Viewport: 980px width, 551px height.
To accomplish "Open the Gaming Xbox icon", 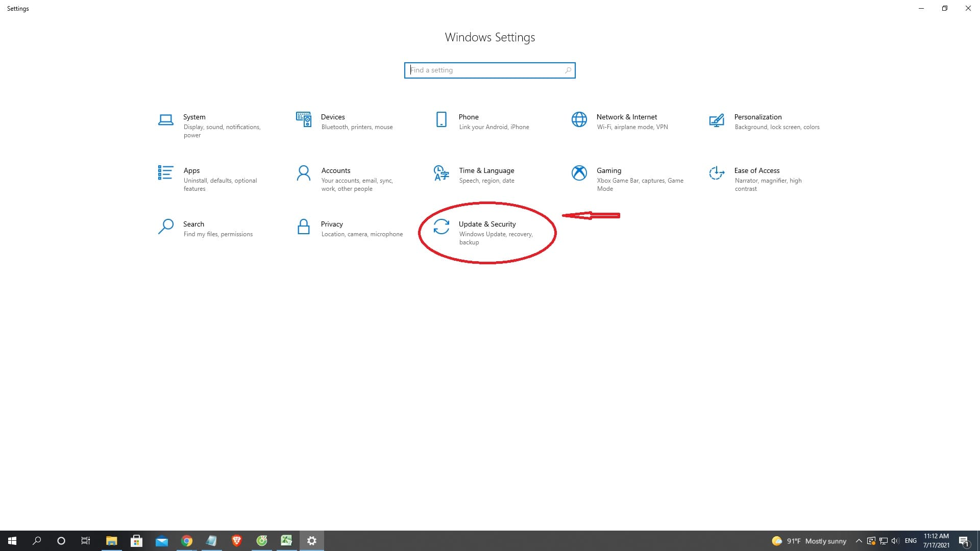I will pos(579,173).
